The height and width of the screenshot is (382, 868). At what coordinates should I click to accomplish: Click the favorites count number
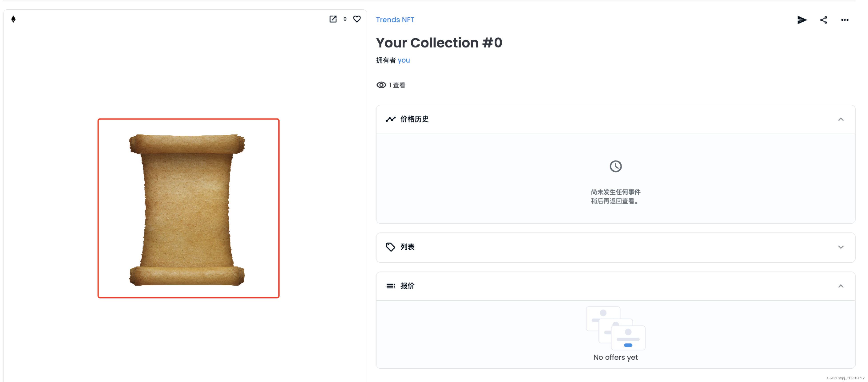[345, 19]
